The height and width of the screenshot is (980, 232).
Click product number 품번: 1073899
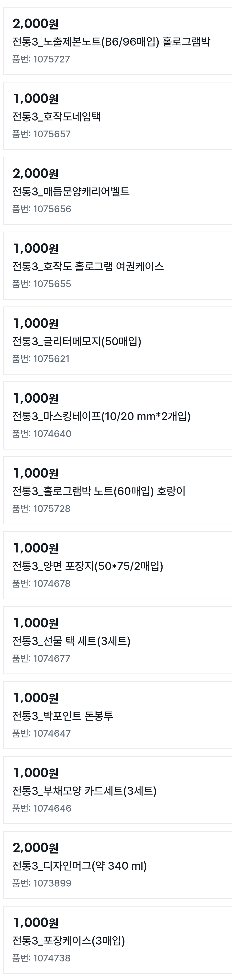pyautogui.click(x=42, y=883)
